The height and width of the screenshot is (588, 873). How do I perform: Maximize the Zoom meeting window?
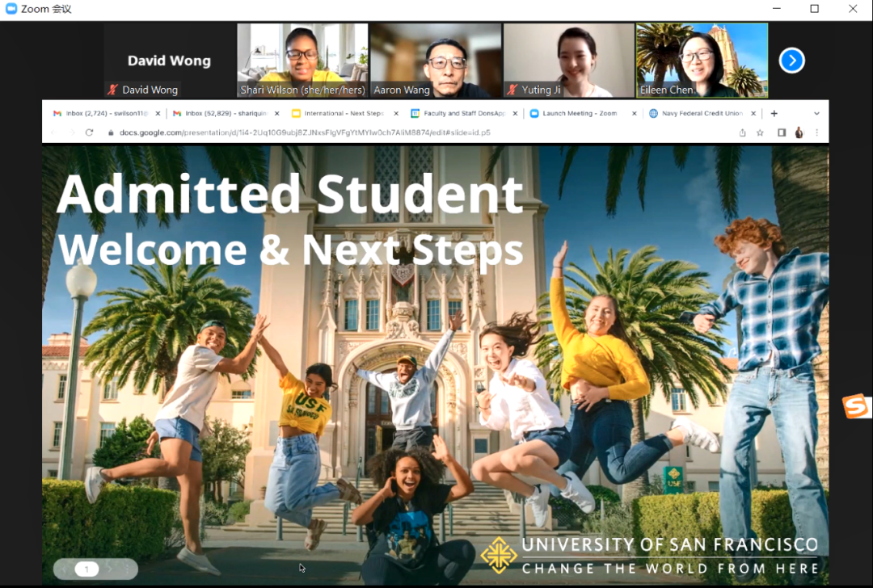coord(815,9)
